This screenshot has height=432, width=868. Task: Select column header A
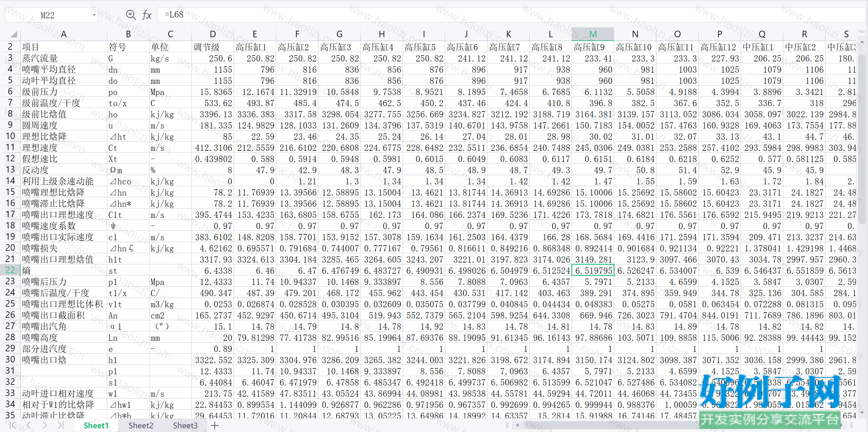point(63,34)
